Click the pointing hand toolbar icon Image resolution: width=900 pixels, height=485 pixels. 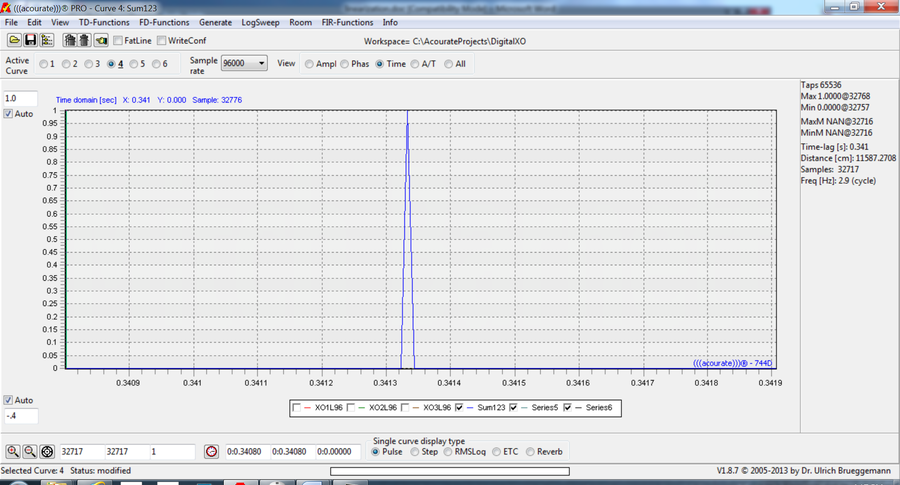pyautogui.click(x=101, y=40)
